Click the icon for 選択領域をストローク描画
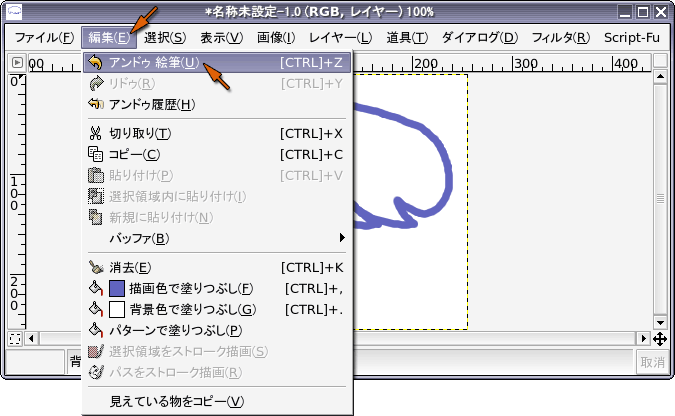This screenshot has width=675, height=416. (96, 351)
